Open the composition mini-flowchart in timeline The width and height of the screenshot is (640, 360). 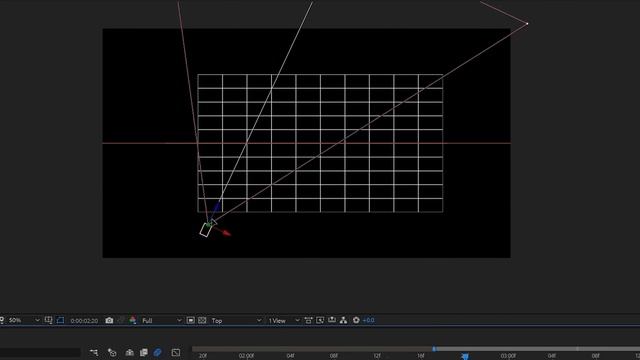[x=94, y=352]
